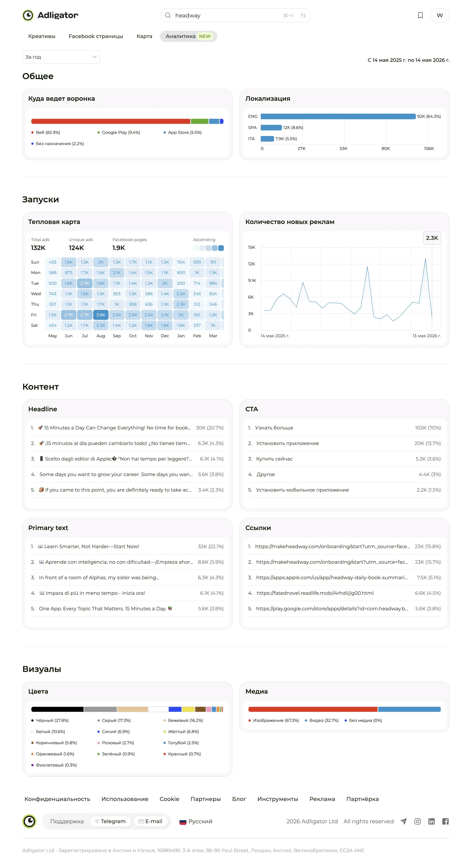The height and width of the screenshot is (868, 472).
Task: Click the ITA localization bar
Action: click(267, 138)
